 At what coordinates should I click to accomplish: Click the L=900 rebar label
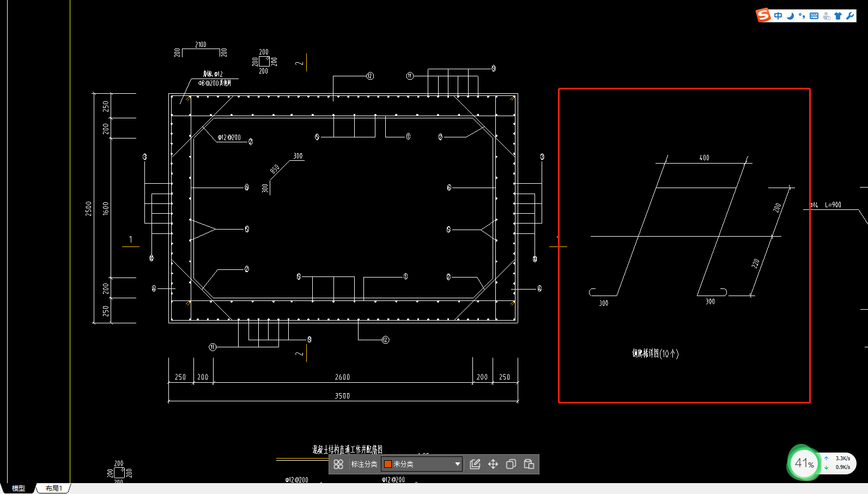point(833,205)
